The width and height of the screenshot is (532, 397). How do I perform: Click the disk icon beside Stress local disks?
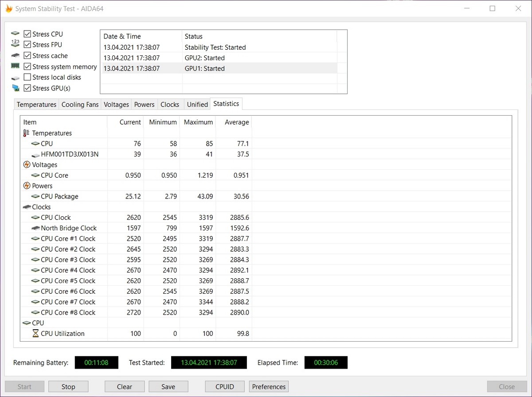(16, 78)
